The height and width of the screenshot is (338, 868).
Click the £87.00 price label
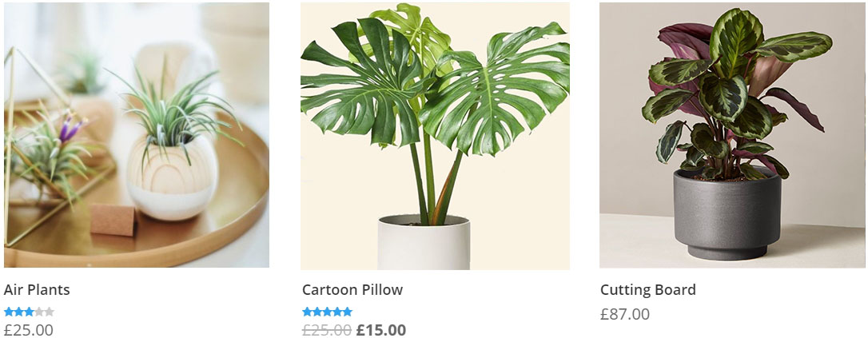(x=625, y=314)
